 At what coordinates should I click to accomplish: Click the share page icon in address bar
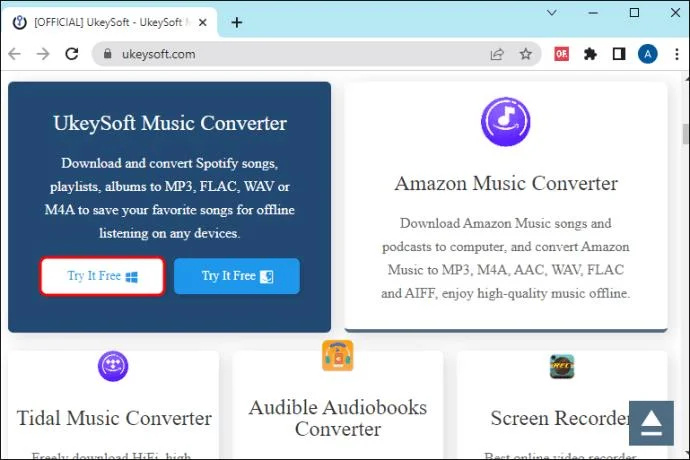[497, 54]
